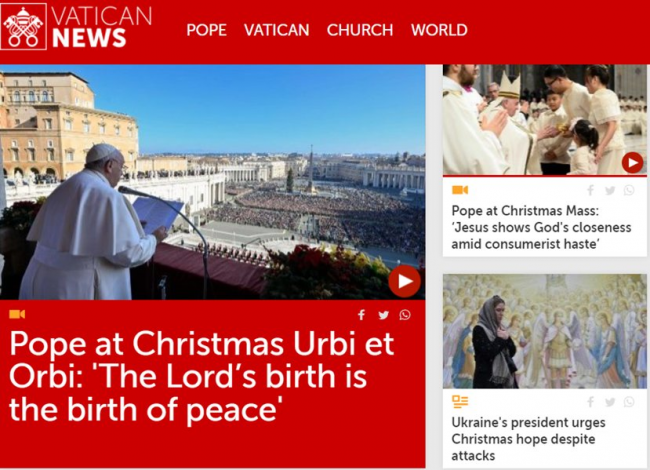Viewport: 650px width, 470px height.
Task: Go to the WORLD section
Action: click(439, 30)
